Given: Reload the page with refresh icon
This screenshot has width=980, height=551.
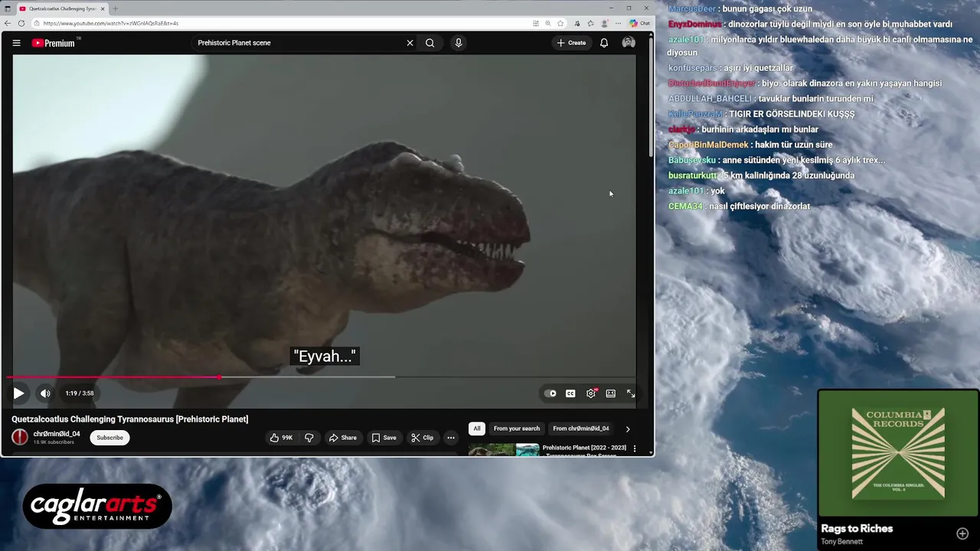Looking at the screenshot, I should (x=21, y=23).
